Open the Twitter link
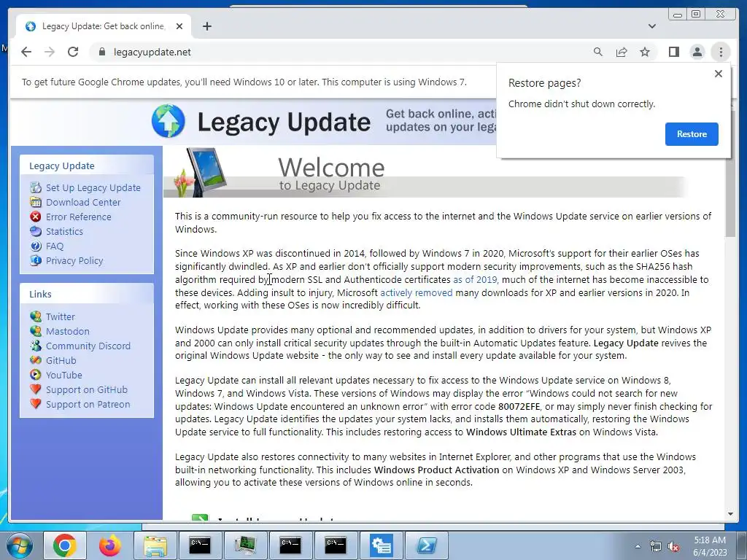747x560 pixels. 60,316
